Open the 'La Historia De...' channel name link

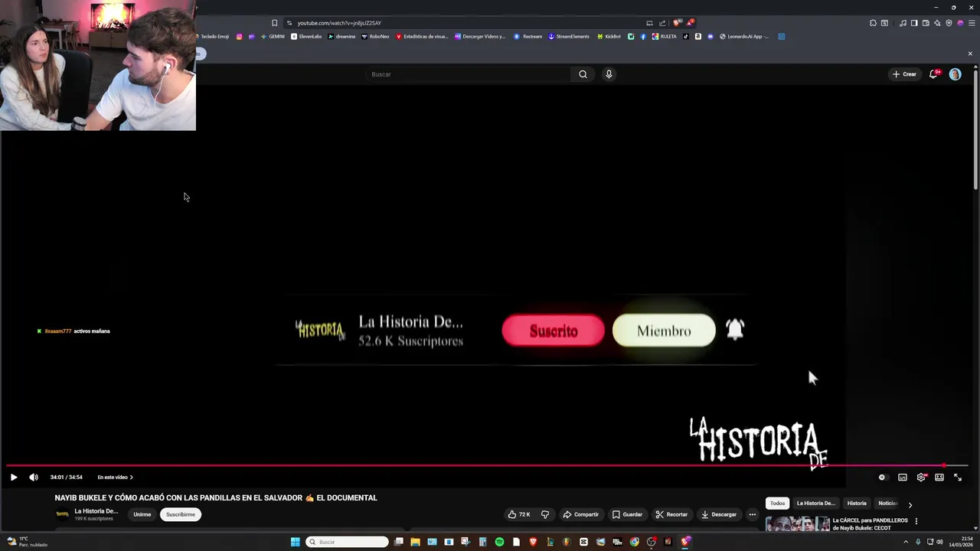click(x=96, y=511)
